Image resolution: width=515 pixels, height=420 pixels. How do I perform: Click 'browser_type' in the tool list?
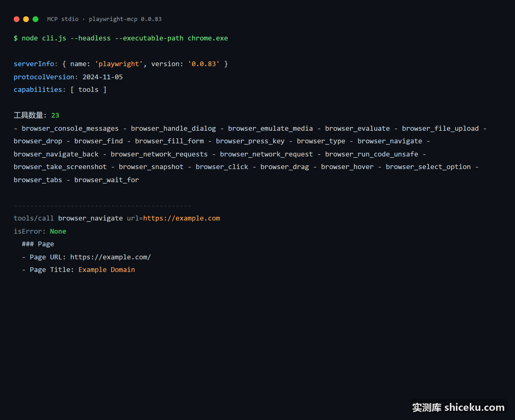pyautogui.click(x=321, y=141)
